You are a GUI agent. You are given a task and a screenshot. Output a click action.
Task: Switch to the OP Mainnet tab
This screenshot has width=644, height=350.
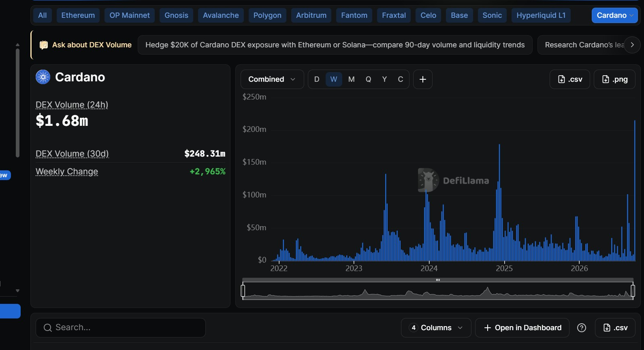tap(130, 15)
